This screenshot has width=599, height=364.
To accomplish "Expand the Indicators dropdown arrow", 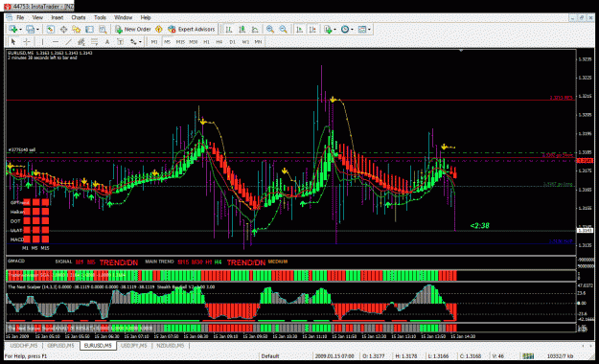I will [334, 30].
